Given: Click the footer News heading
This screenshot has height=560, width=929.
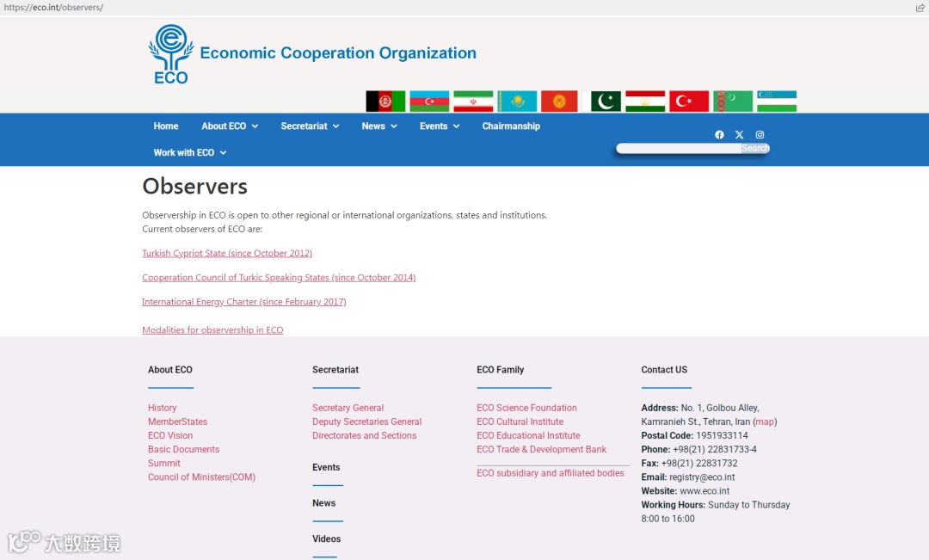Looking at the screenshot, I should [324, 503].
